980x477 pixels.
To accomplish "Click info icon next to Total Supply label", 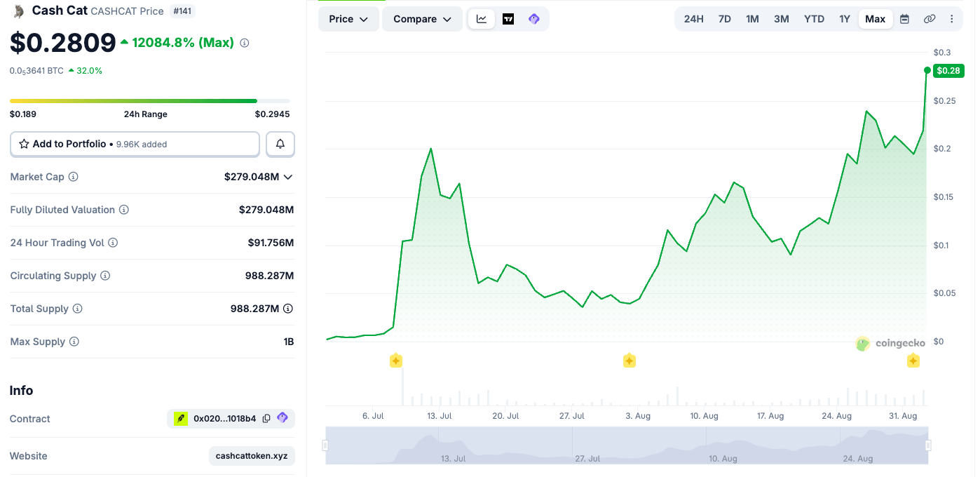I will click(78, 309).
